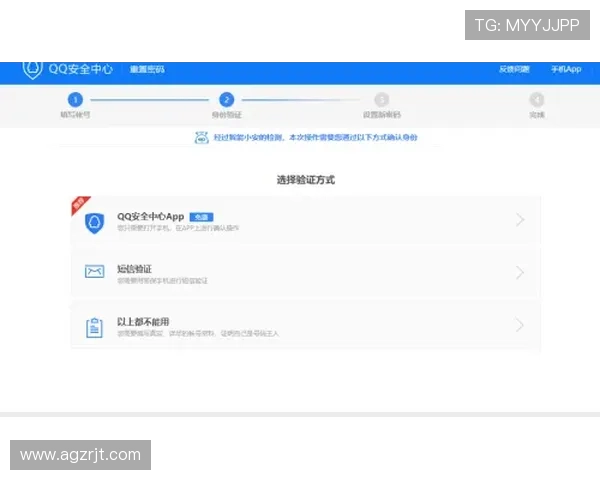Click the QQ安全中心App shield icon
The width and height of the screenshot is (600, 480).
94,223
